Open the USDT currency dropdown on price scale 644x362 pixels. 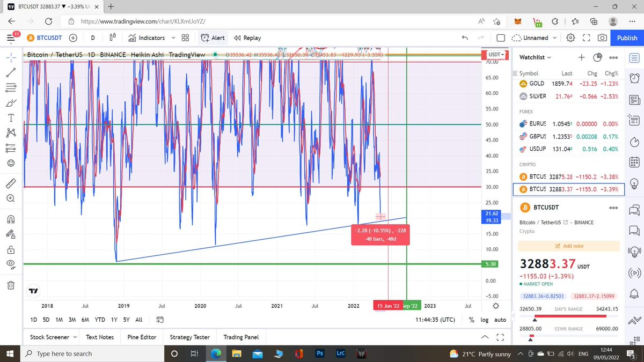click(x=495, y=55)
